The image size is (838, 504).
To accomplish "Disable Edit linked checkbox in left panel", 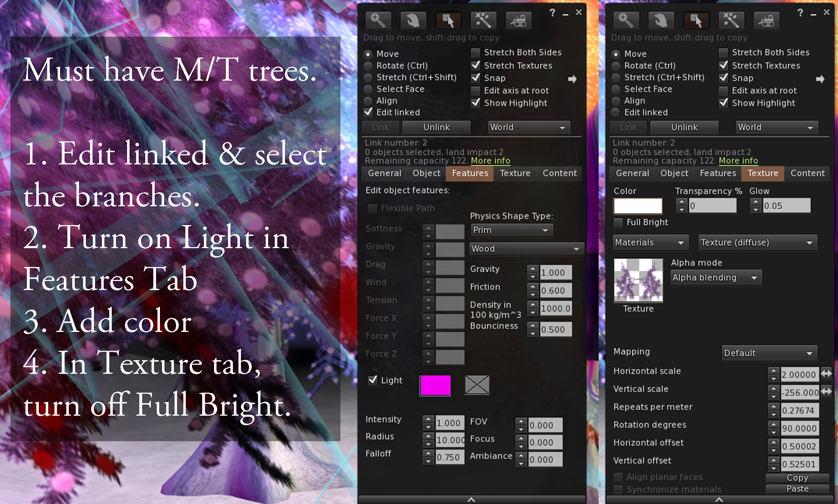I will click(x=368, y=112).
